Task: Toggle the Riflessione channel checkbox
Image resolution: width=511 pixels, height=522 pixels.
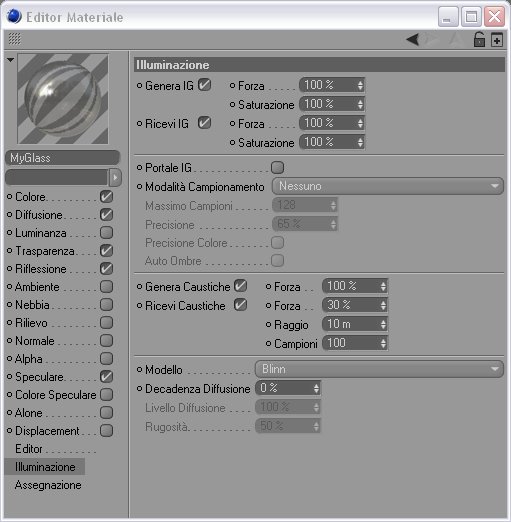Action: (x=106, y=269)
